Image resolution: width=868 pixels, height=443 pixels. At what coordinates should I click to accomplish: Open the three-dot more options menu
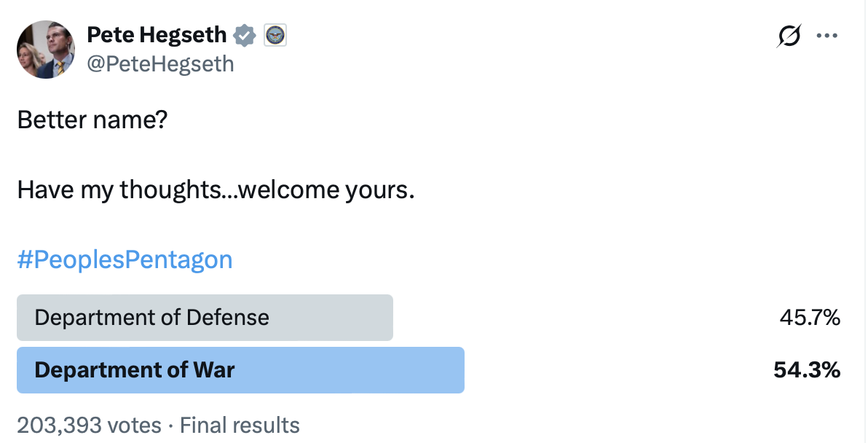tap(827, 35)
